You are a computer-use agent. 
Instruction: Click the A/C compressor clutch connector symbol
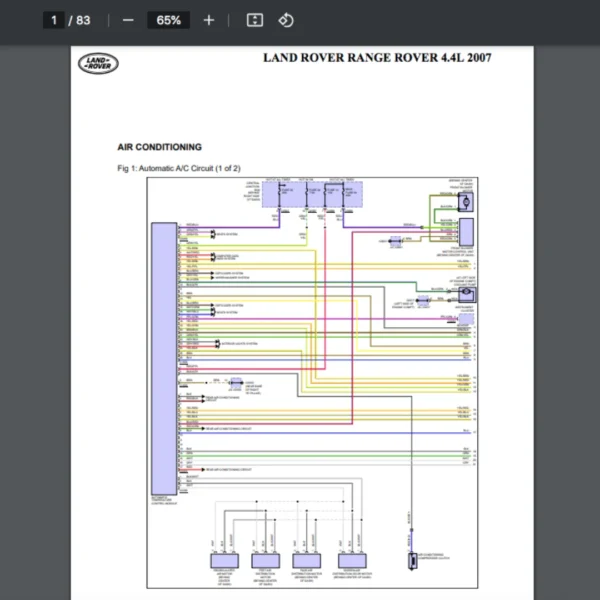coord(411,559)
